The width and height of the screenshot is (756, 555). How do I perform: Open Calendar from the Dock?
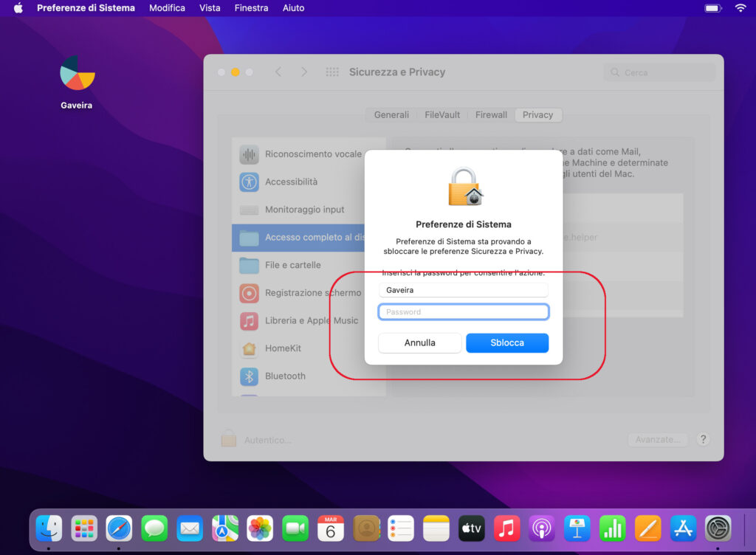330,528
